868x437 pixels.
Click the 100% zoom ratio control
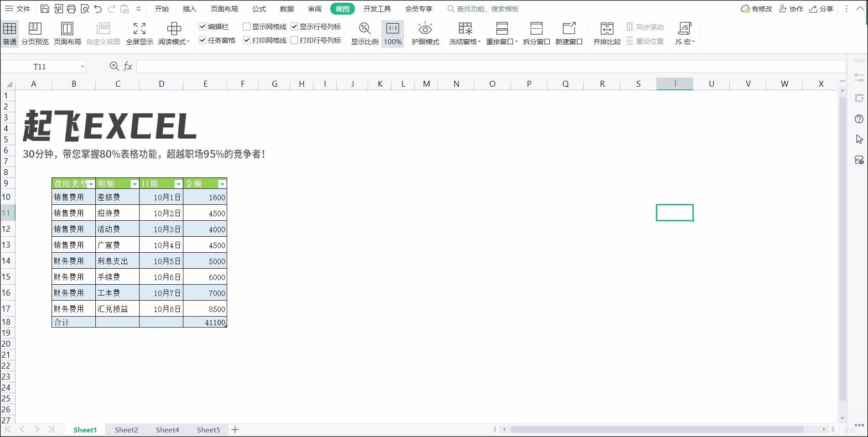point(392,33)
